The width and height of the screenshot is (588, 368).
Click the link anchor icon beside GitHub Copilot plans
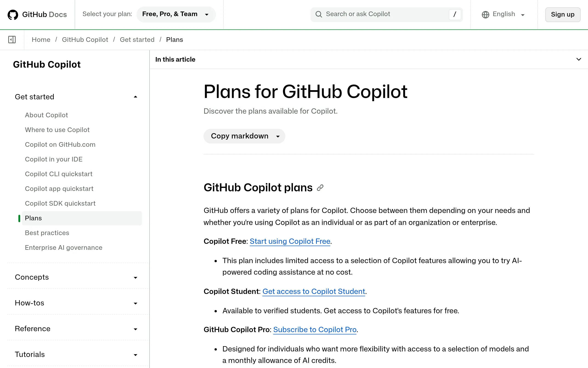pyautogui.click(x=320, y=188)
